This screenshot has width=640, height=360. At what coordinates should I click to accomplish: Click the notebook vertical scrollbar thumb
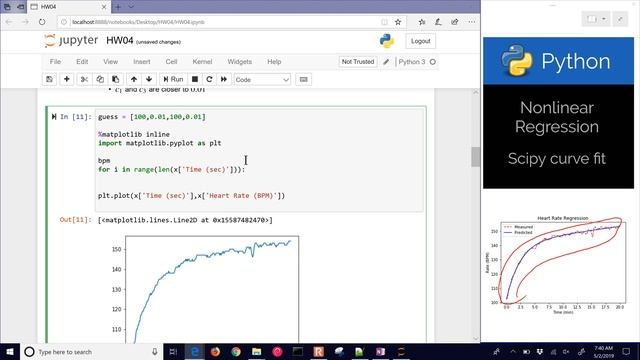(x=476, y=157)
